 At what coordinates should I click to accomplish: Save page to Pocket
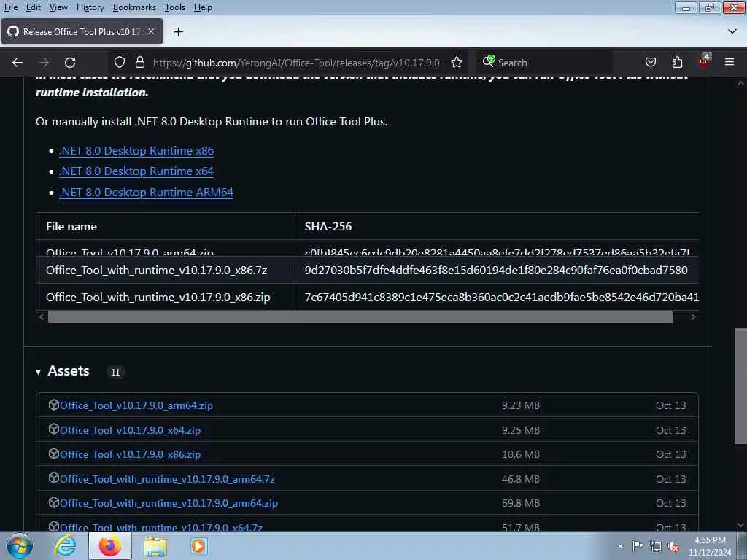pyautogui.click(x=650, y=63)
